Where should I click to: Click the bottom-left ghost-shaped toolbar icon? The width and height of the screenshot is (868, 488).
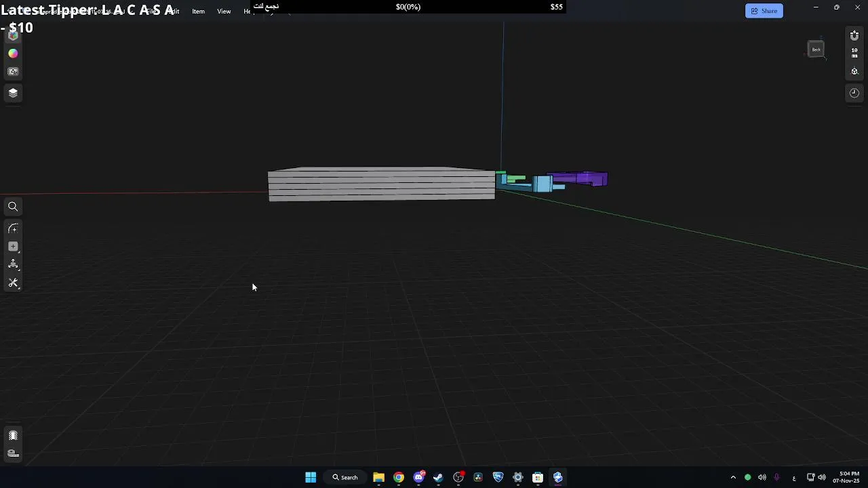pos(13,435)
